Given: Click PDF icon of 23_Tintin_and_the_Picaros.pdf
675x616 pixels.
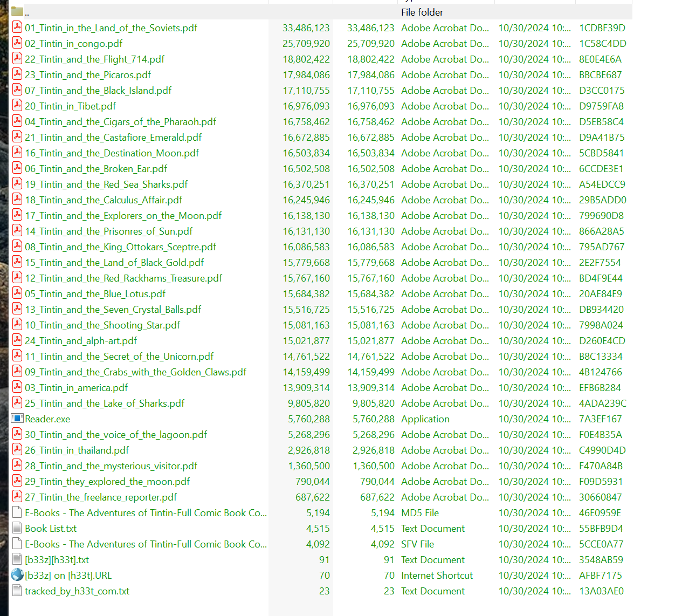Looking at the screenshot, I should pos(17,74).
